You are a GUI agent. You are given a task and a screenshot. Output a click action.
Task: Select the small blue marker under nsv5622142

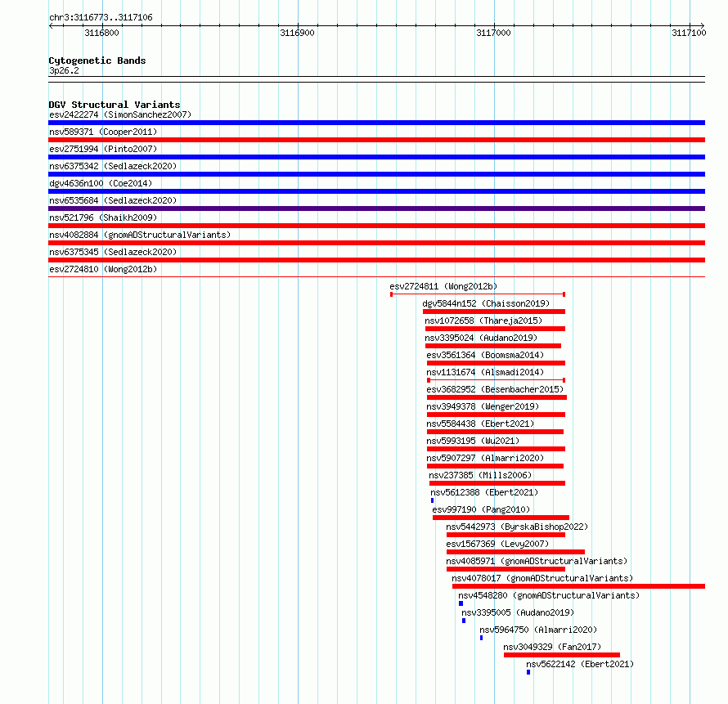528,672
